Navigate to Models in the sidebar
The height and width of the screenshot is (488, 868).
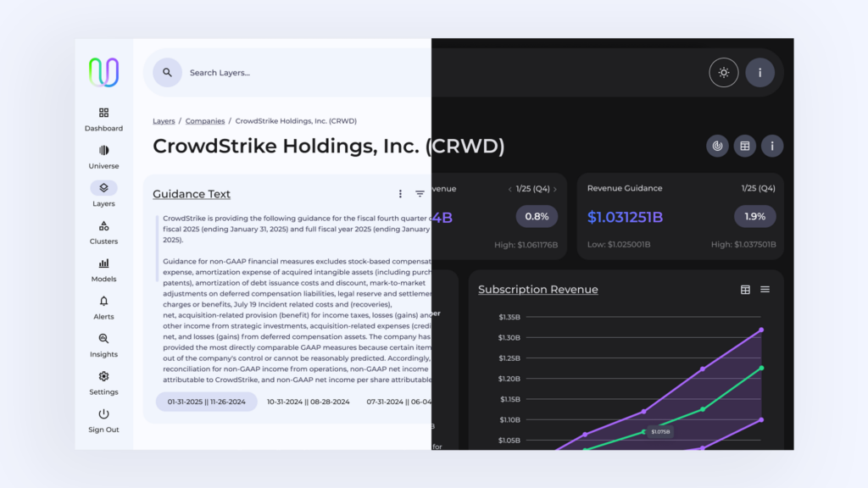pyautogui.click(x=103, y=270)
